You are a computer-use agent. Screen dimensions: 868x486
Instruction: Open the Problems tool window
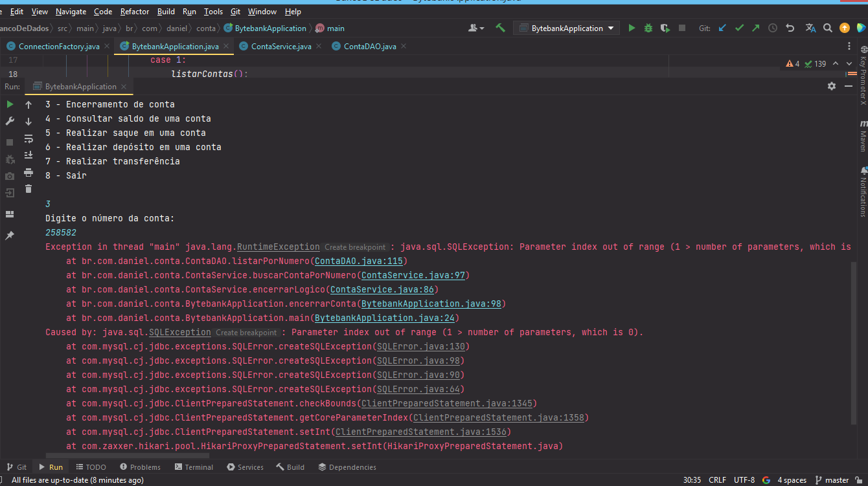click(140, 467)
